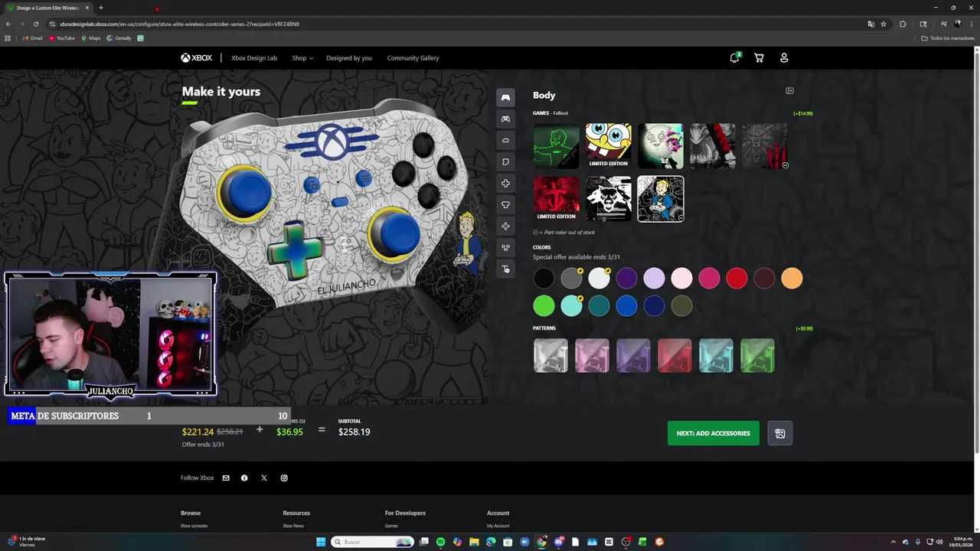
Task: Open the View, Menu, Share buttons icon
Action: 505,247
